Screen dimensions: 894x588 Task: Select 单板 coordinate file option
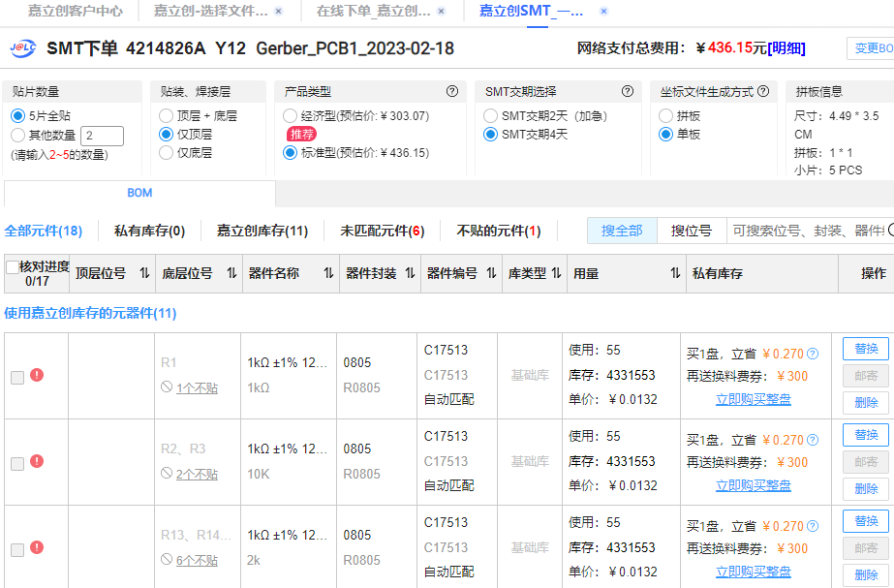coord(665,134)
